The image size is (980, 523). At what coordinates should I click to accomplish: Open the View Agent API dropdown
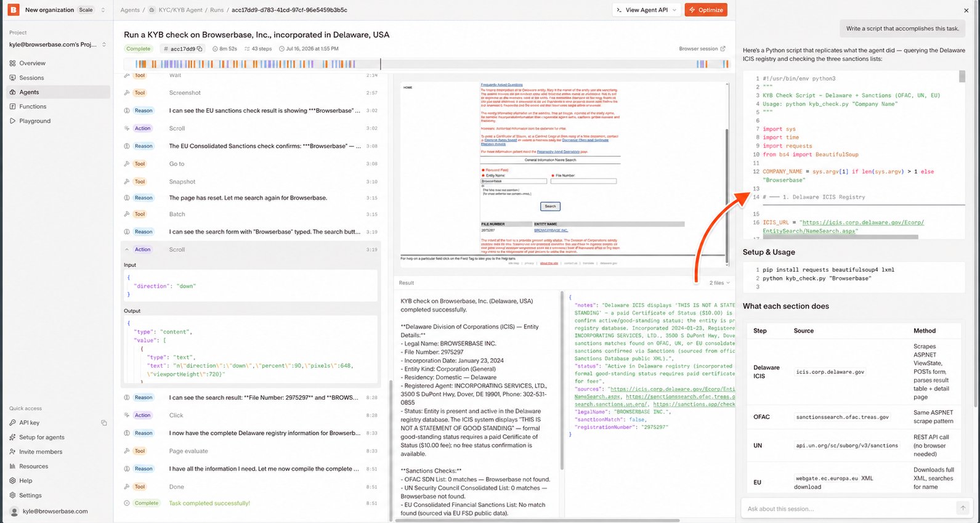point(647,10)
